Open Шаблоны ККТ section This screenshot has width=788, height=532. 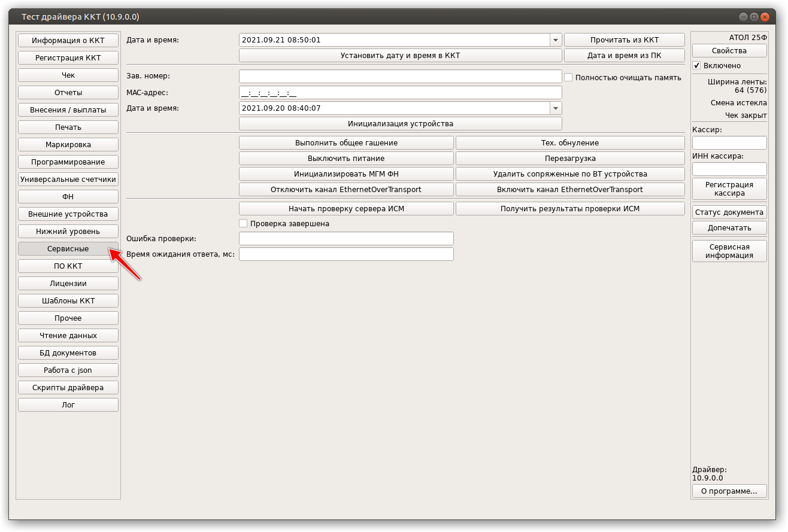(x=68, y=301)
